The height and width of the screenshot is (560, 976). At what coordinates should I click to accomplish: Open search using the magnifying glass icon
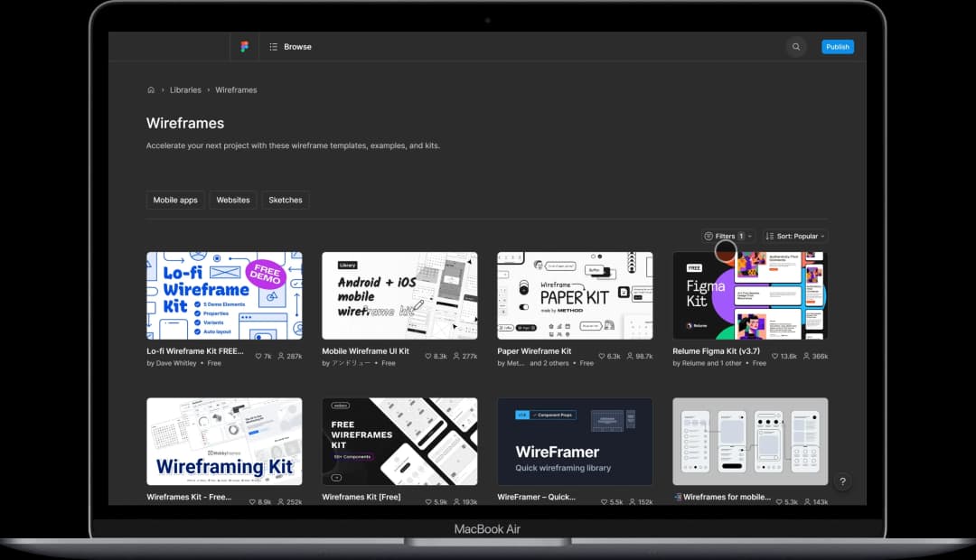click(x=795, y=46)
